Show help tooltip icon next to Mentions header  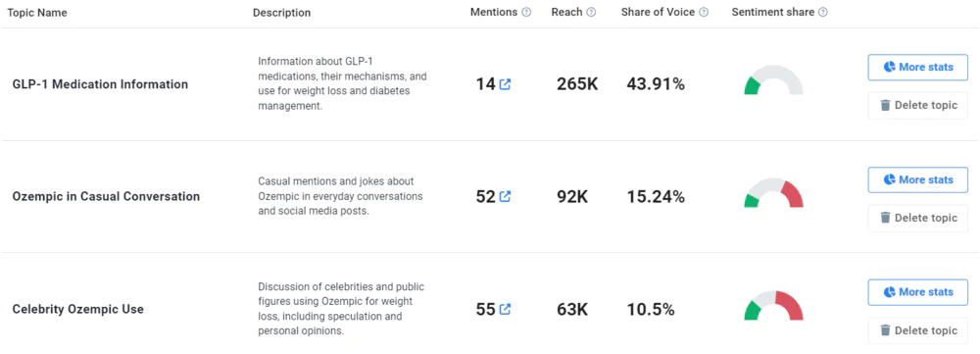coord(526,12)
